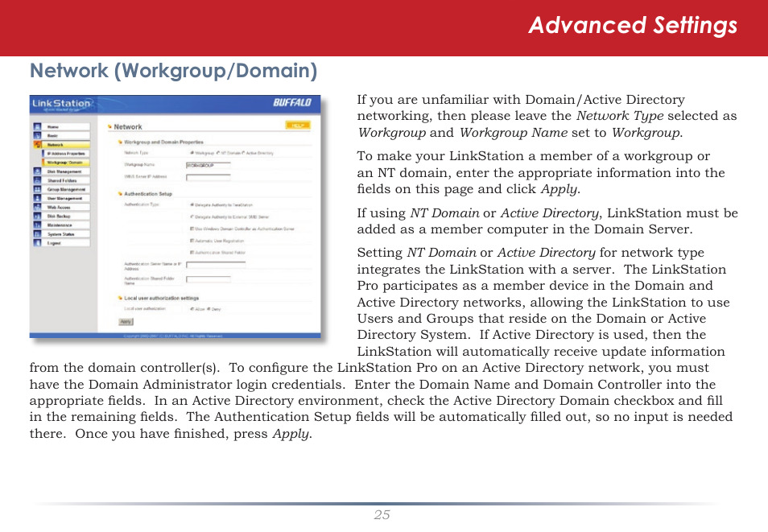Click Local user authorization settings heading
The height and width of the screenshot is (532, 768).
tap(161, 298)
